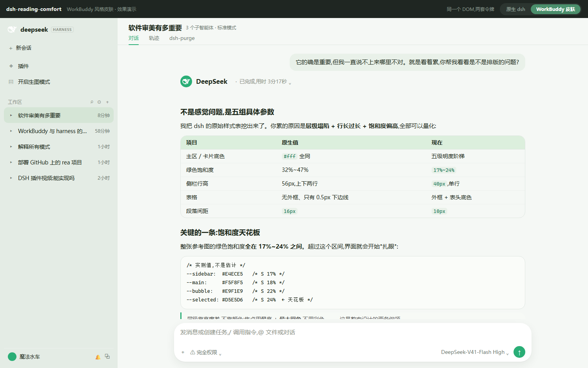
Task: Open the 插件 plugin icon
Action: (11, 66)
